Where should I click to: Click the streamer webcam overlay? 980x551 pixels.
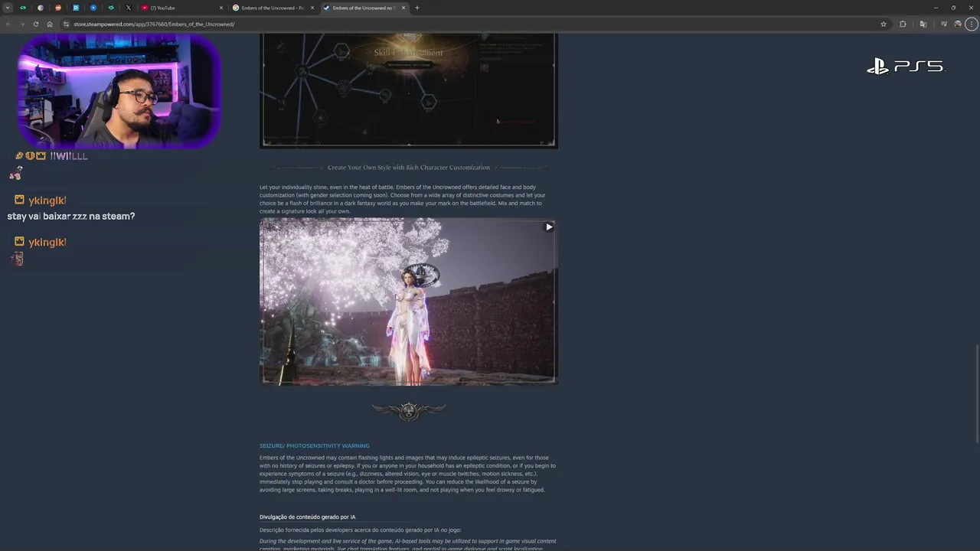point(119,90)
